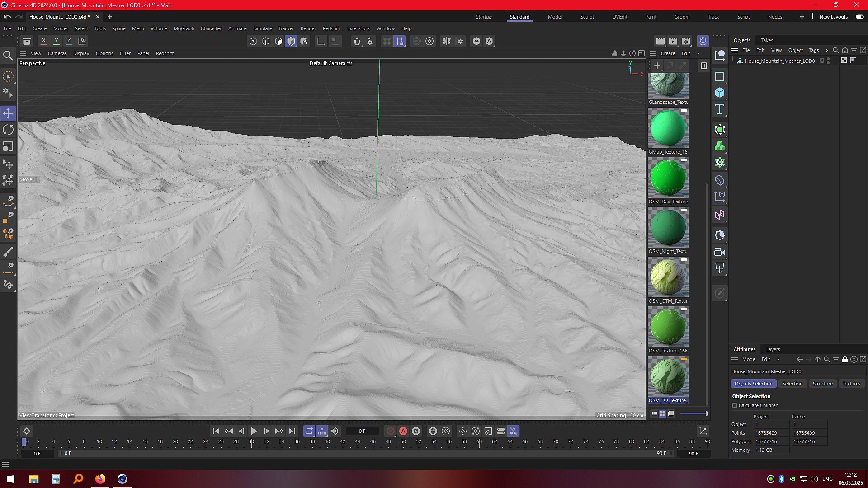
Task: Delete selected material with trash icon
Action: [x=703, y=66]
